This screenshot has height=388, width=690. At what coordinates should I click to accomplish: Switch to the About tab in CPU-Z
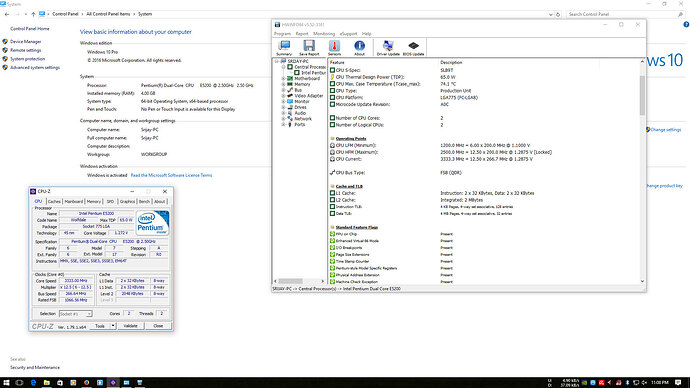click(x=159, y=201)
